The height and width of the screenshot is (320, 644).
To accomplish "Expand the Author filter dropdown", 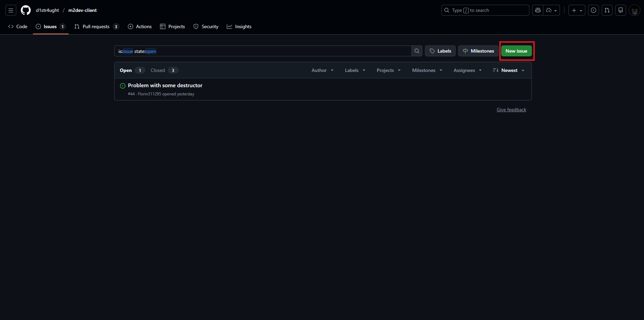I will tap(322, 70).
